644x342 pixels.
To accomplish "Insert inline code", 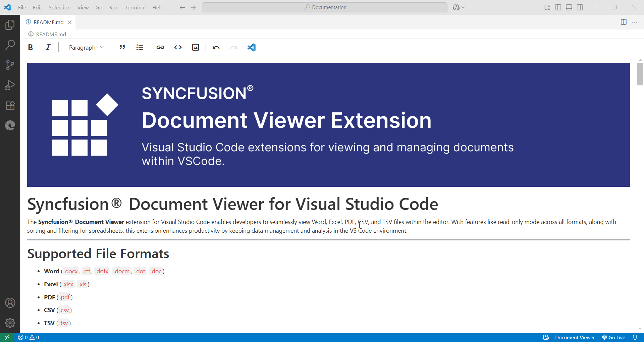I will tap(178, 47).
